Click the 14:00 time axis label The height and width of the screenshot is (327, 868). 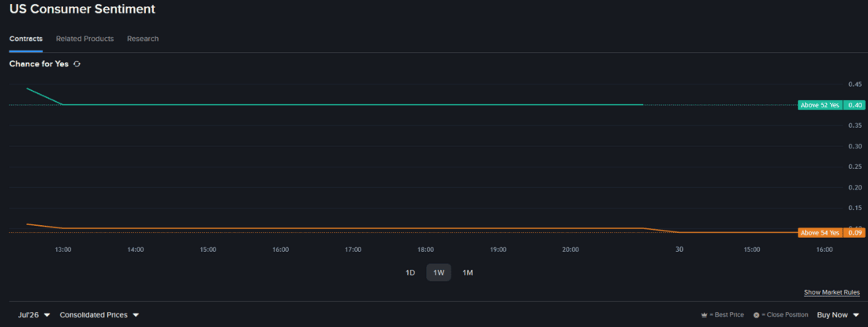[x=135, y=250]
